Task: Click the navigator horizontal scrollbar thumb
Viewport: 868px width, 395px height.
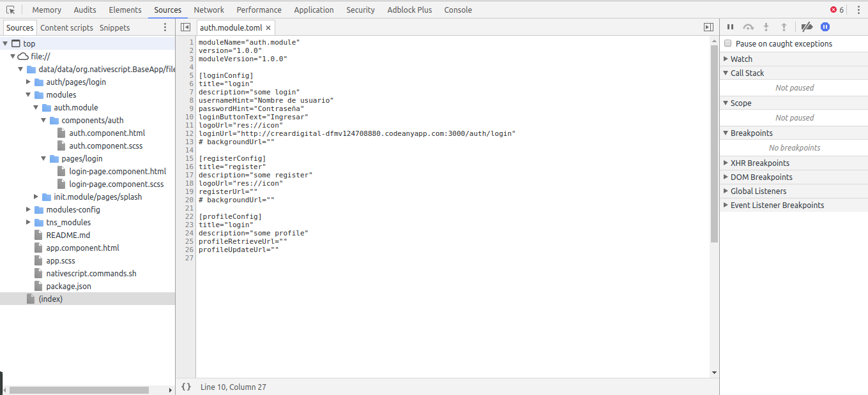Action: pos(79,390)
